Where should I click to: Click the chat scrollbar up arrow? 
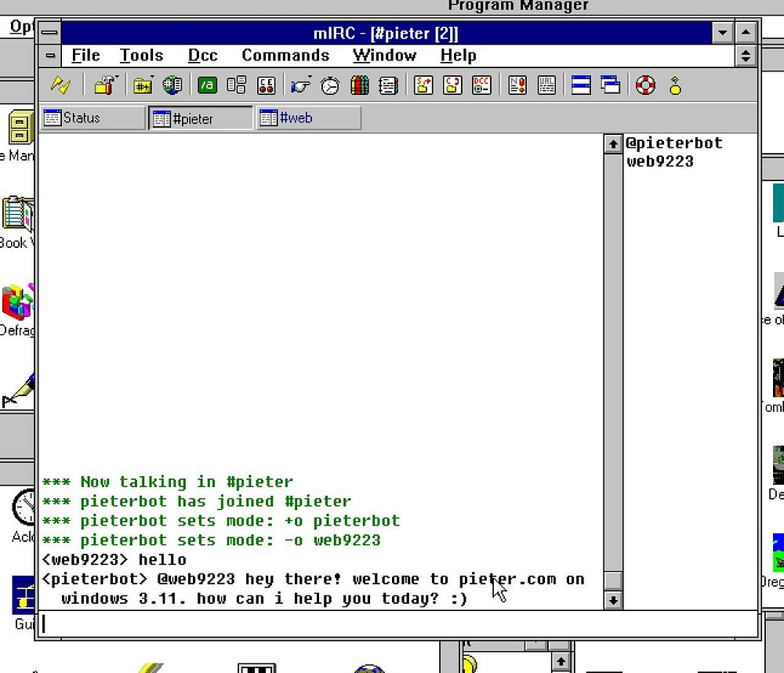[x=613, y=144]
